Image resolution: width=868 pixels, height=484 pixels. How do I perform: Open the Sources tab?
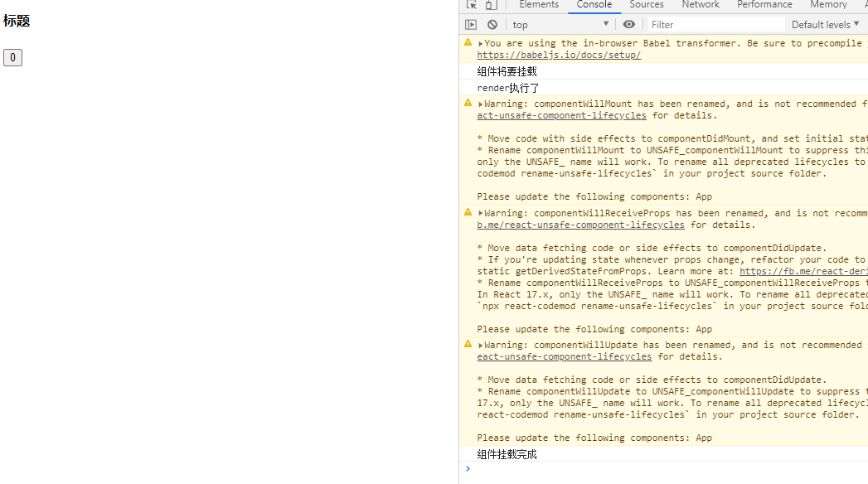(x=647, y=4)
